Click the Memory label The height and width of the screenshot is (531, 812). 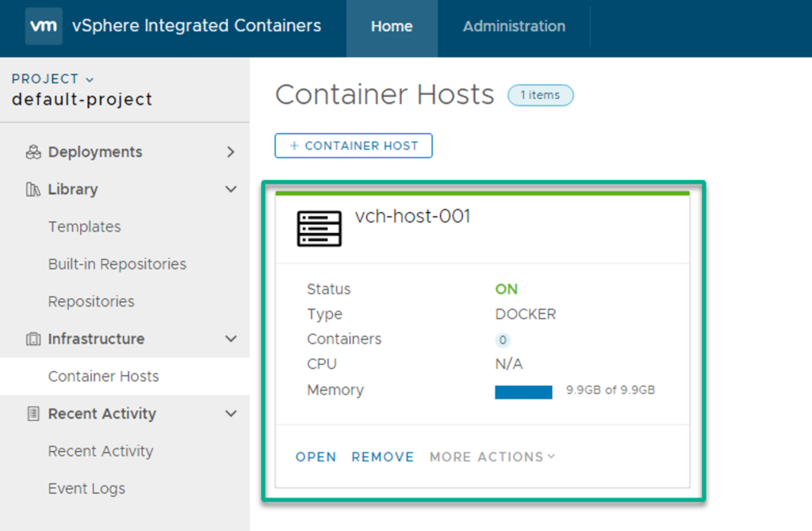click(335, 390)
